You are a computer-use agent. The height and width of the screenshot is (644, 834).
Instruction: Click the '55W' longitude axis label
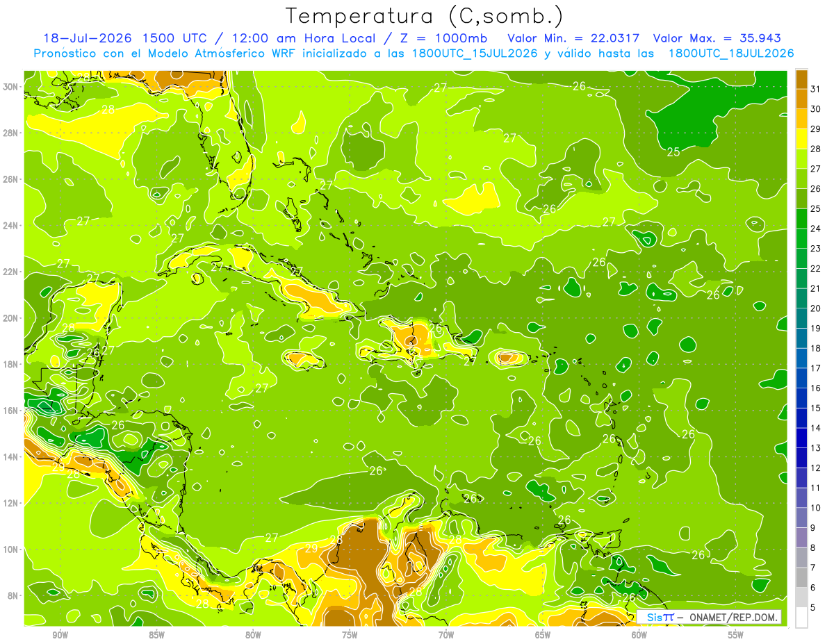736,635
